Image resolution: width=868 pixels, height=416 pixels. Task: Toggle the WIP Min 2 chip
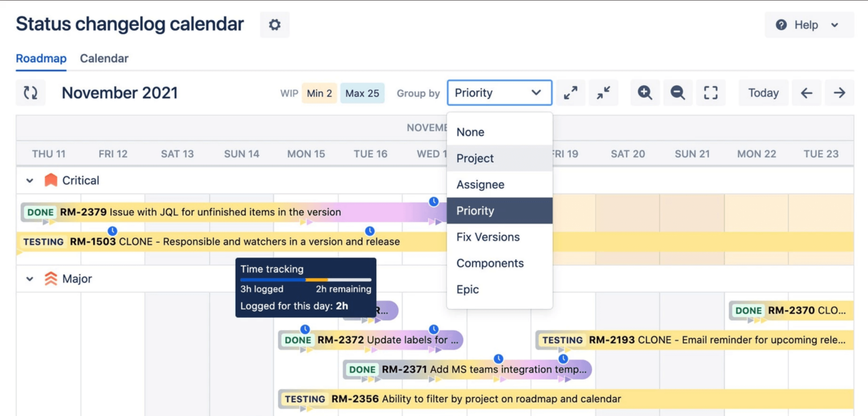(319, 93)
